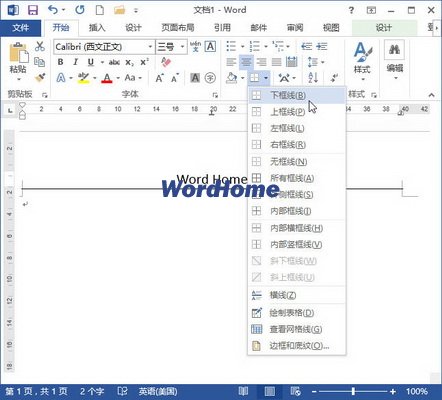Click the zoom in plus button

[x=393, y=391]
